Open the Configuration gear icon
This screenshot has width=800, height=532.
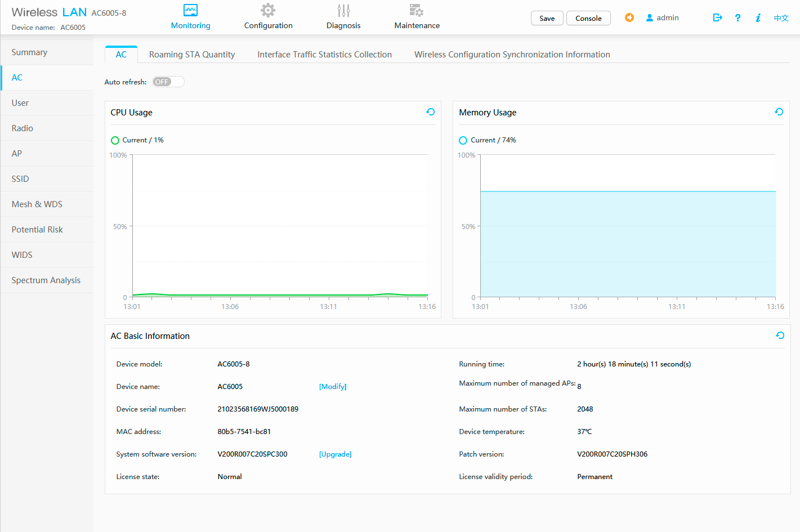268,10
